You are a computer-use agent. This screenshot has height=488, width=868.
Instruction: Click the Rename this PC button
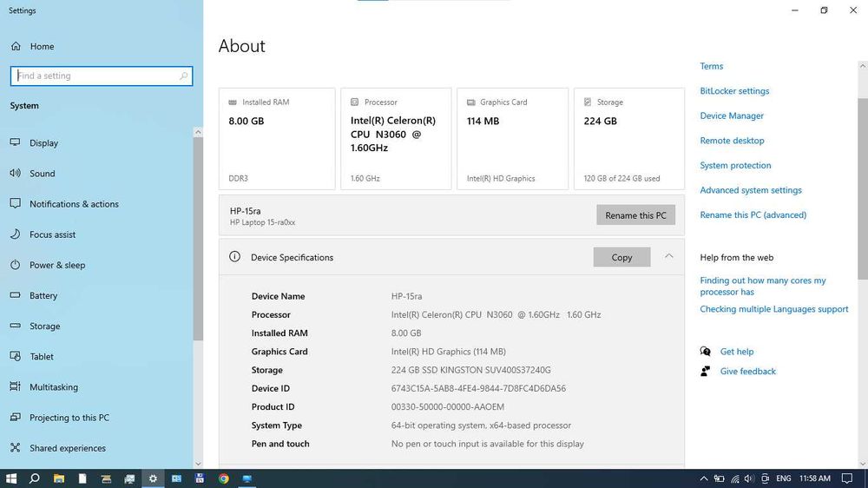635,215
